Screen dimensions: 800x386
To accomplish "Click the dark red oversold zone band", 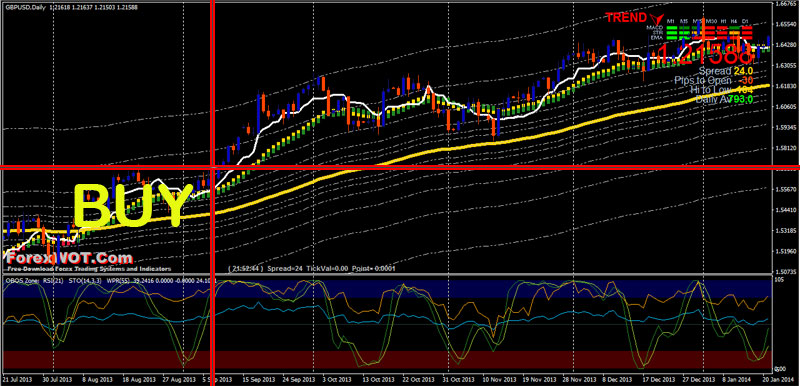I will [388, 359].
